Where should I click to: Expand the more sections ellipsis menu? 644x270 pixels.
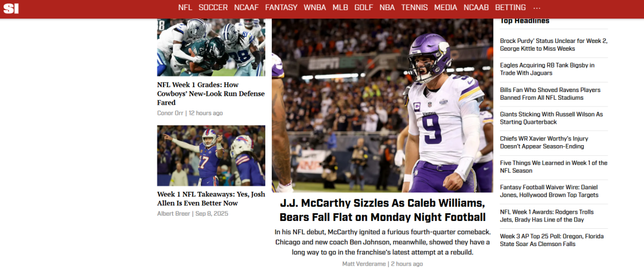[537, 8]
